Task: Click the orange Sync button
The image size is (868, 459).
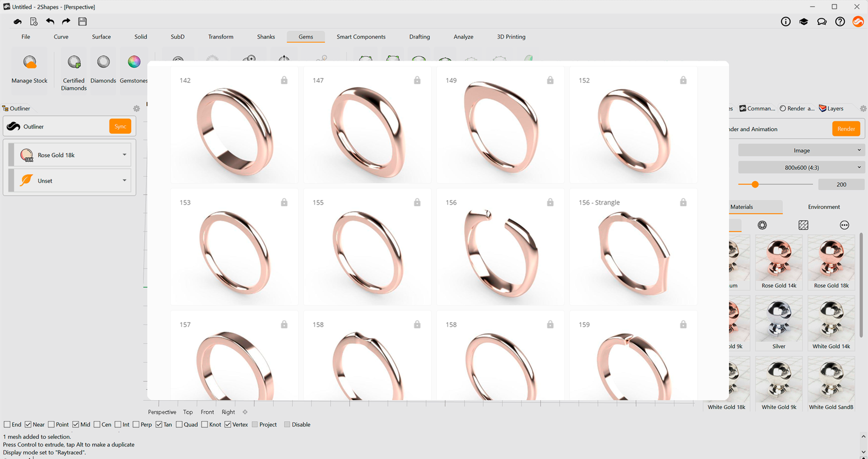Action: click(120, 126)
